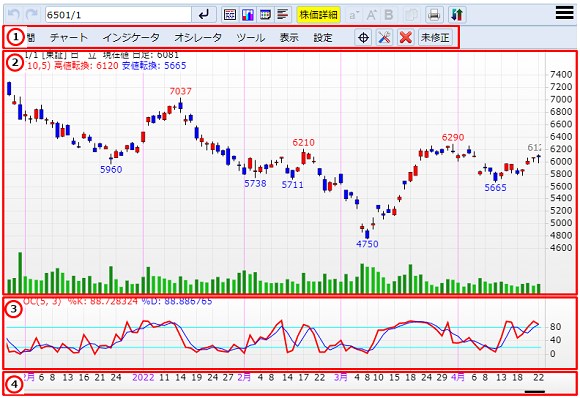This screenshot has width=580, height=398.
Task: Open the 設定 menu
Action: [323, 37]
